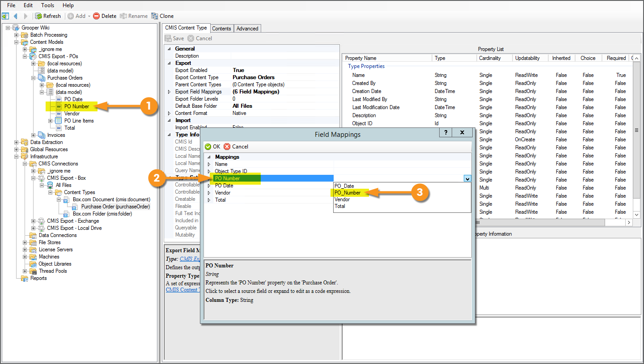This screenshot has height=364, width=644.
Task: Click the Total field icon in tree
Action: (x=59, y=128)
